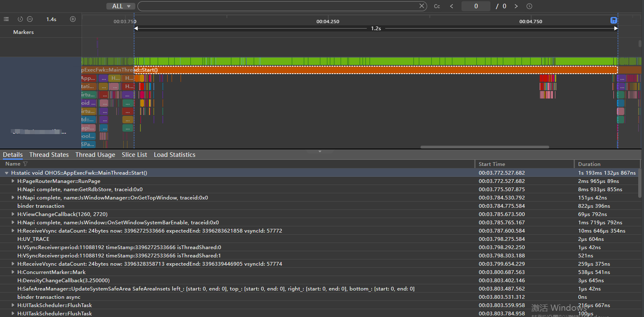The height and width of the screenshot is (317, 644).
Task: Expand the PageRouterManager::RunPage row
Action: [x=13, y=181]
